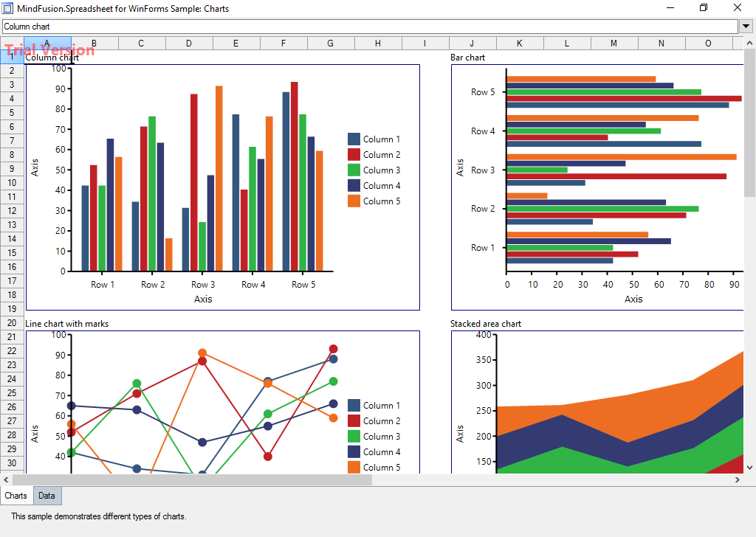The height and width of the screenshot is (537, 756).
Task: Select column header J
Action: coord(472,43)
